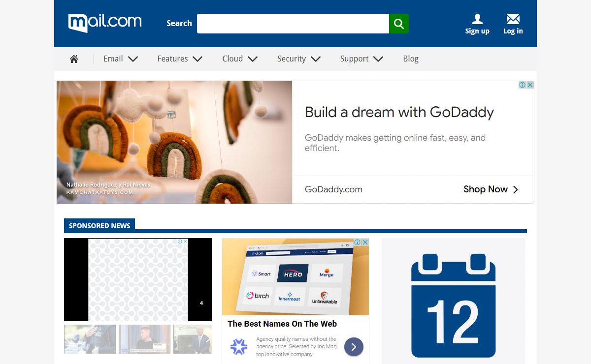
Task: Click 'The Best Names On The Web' headline
Action: point(282,324)
